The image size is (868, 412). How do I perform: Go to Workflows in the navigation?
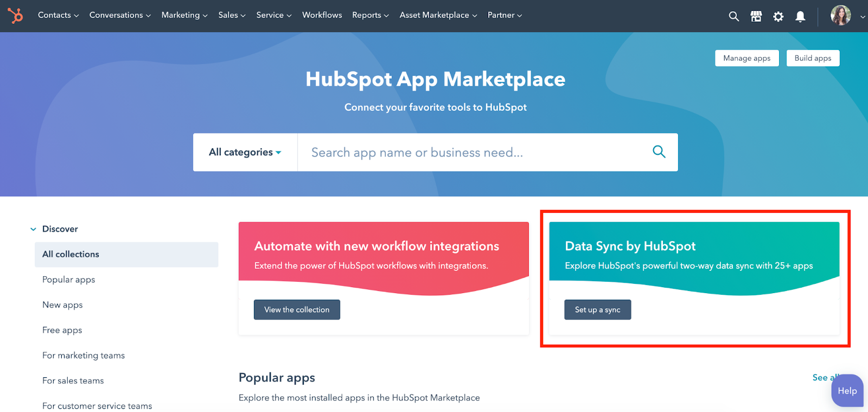(x=322, y=15)
